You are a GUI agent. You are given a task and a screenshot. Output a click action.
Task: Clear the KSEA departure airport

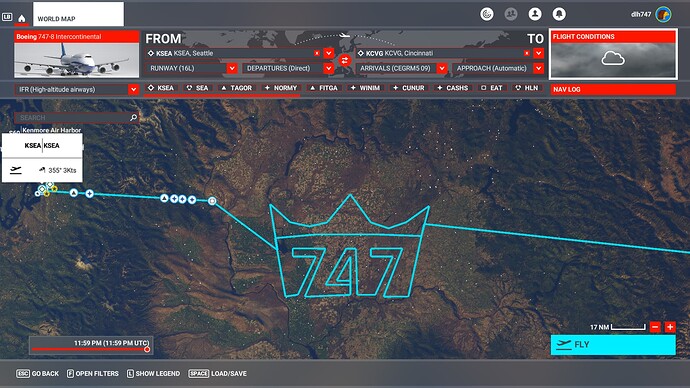click(x=317, y=53)
